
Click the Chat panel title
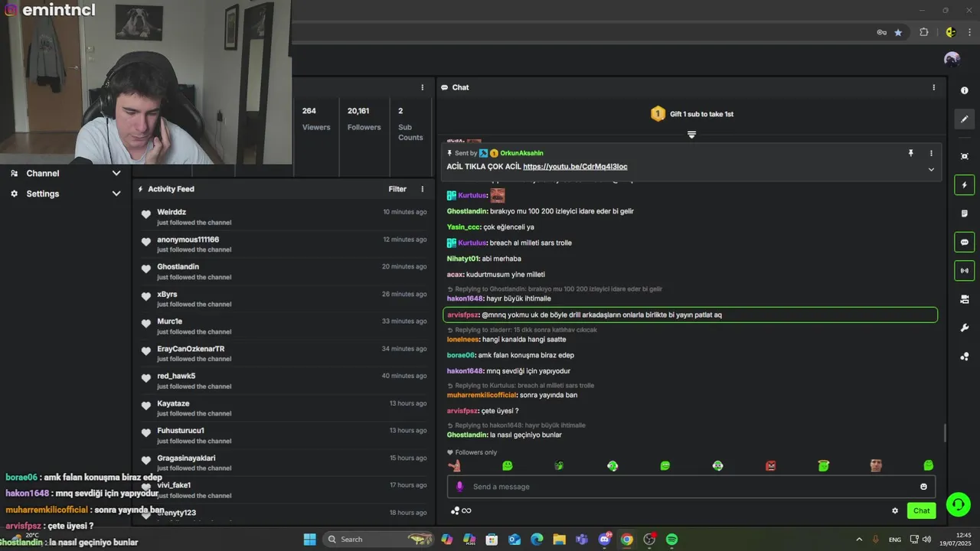click(x=460, y=87)
